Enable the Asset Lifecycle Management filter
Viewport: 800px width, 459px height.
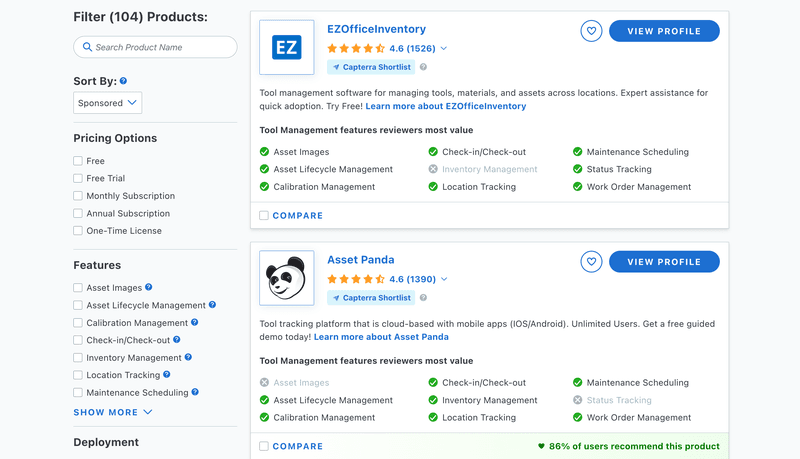click(x=78, y=305)
